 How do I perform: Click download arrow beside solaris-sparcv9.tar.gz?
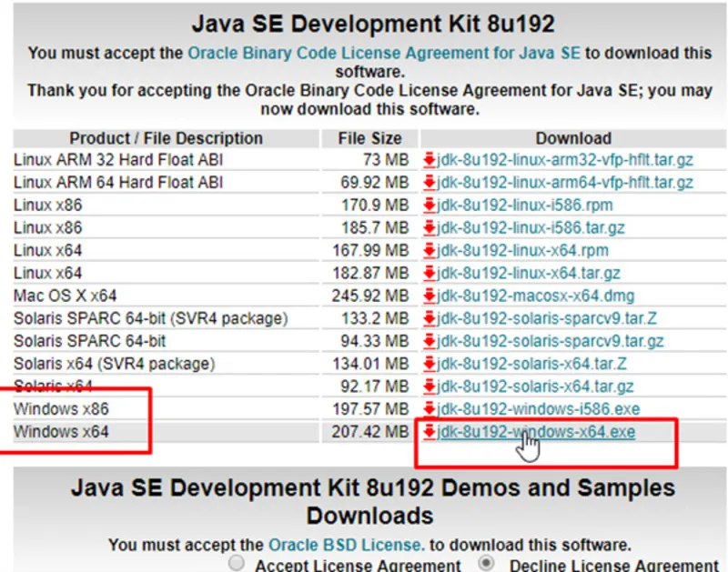point(429,341)
